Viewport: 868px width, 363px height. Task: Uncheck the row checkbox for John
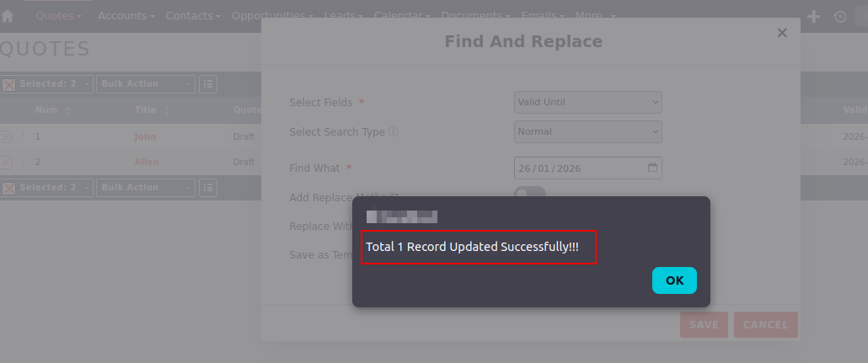tap(6, 136)
